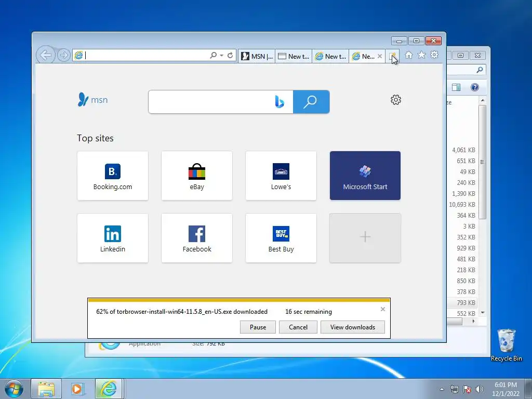Cancel the torbrowser download
532x399 pixels.
click(298, 327)
